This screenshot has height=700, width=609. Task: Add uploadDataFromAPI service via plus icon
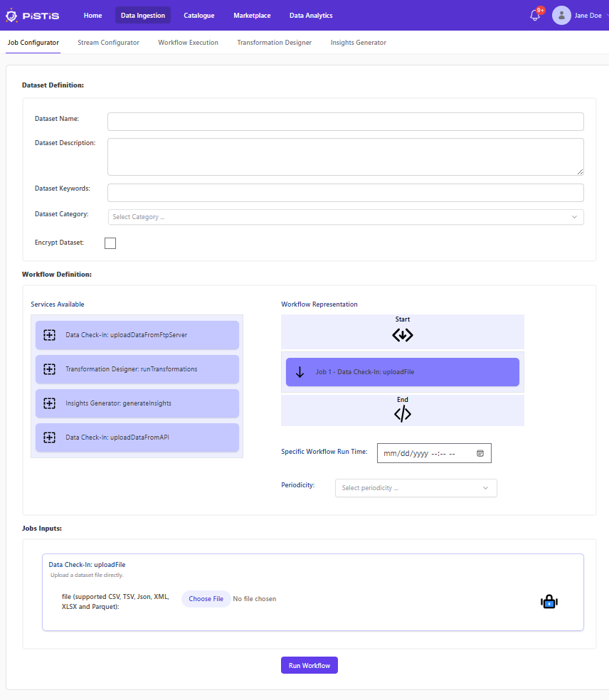click(x=49, y=437)
